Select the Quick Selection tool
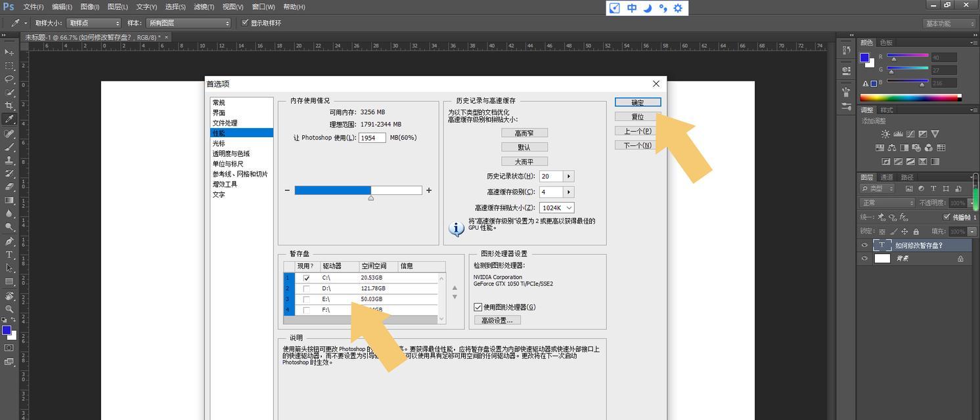The height and width of the screenshot is (420, 980). coord(9,93)
